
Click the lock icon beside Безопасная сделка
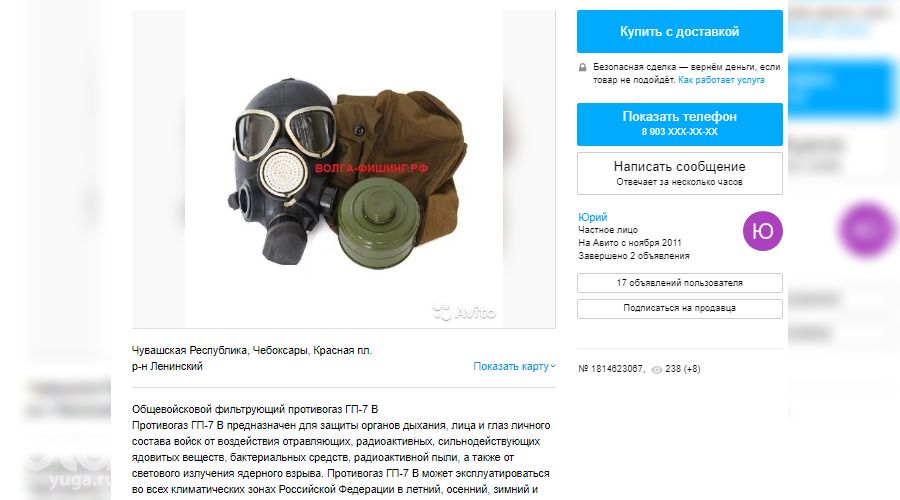pyautogui.click(x=583, y=67)
